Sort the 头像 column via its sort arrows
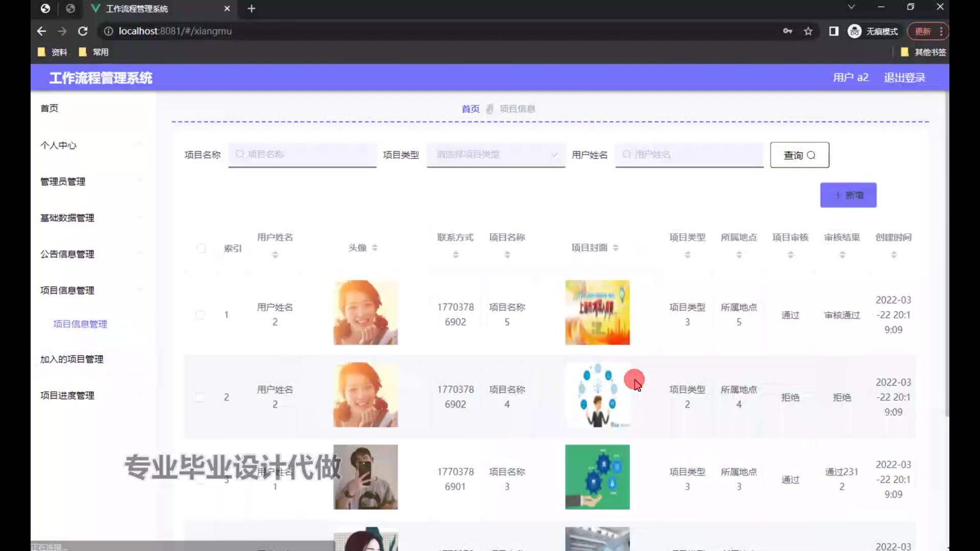This screenshot has width=980, height=551. [375, 248]
